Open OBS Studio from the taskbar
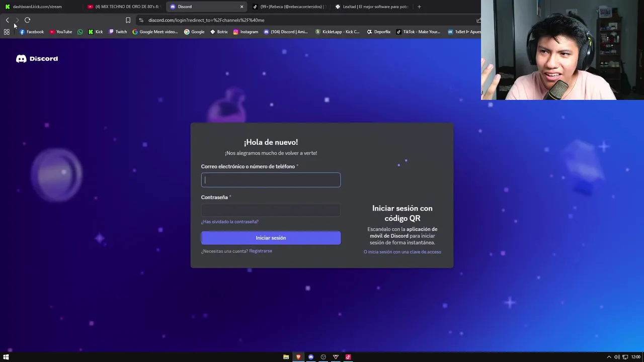The width and height of the screenshot is (644, 362). pyautogui.click(x=323, y=357)
